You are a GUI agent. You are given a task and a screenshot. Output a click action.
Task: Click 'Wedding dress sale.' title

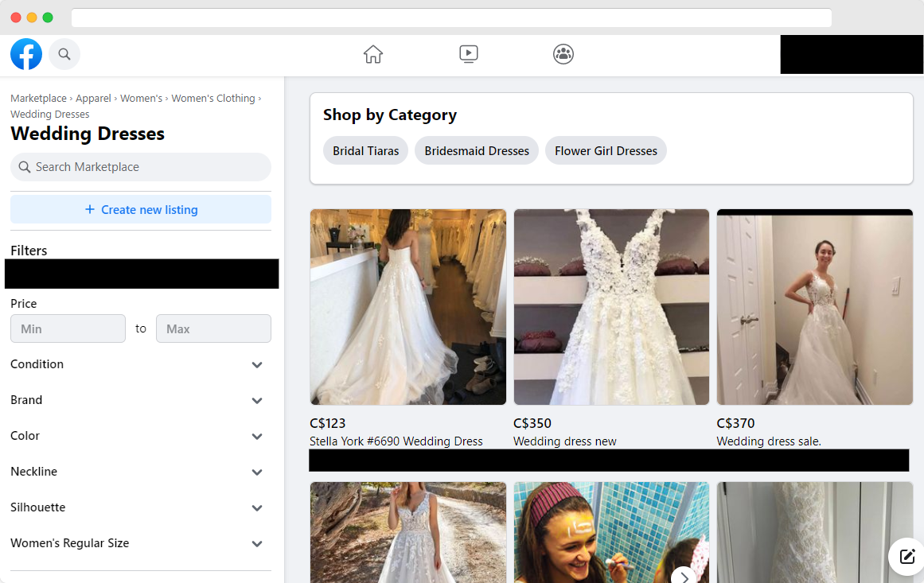(769, 441)
